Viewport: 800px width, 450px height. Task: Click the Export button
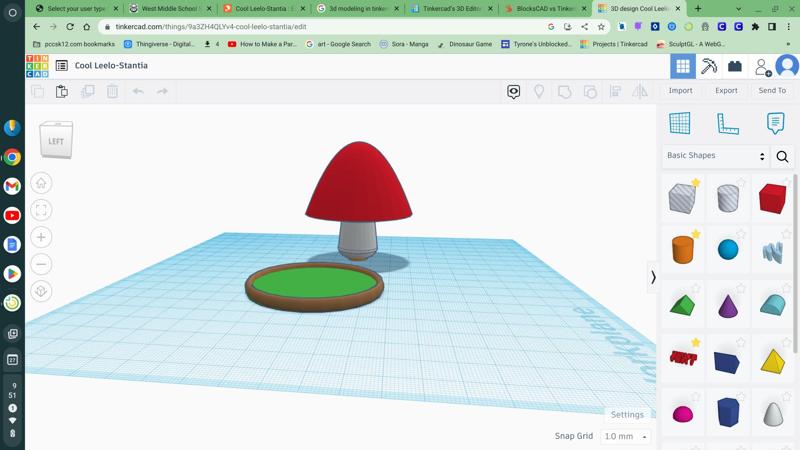pyautogui.click(x=726, y=90)
